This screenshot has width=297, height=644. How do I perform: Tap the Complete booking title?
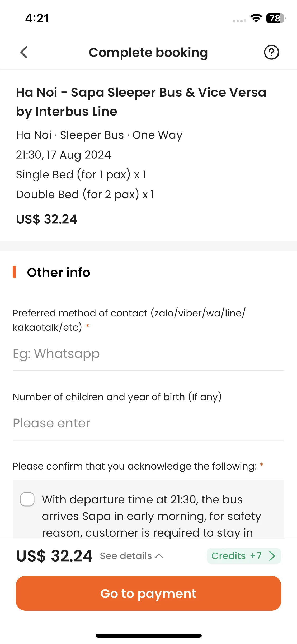(x=148, y=52)
